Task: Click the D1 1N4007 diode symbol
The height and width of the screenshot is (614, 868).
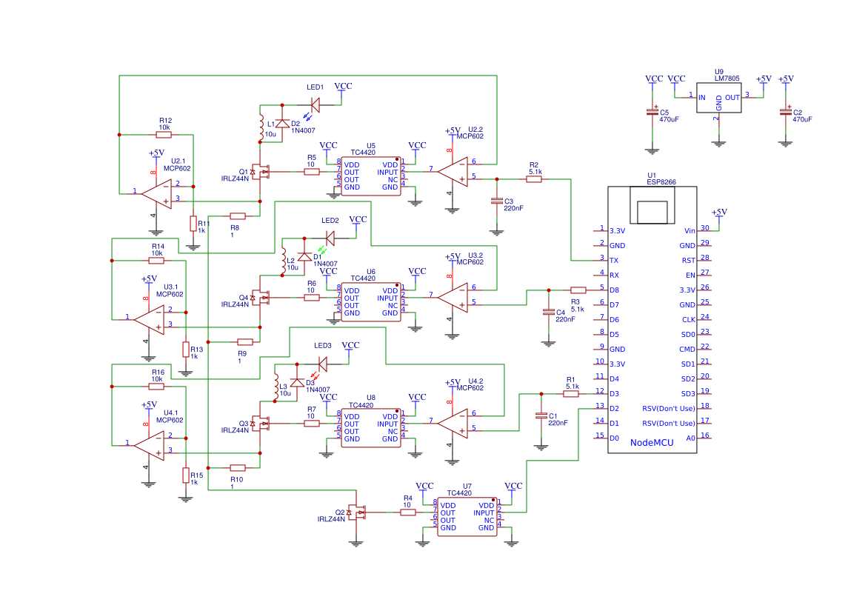Action: (x=304, y=256)
